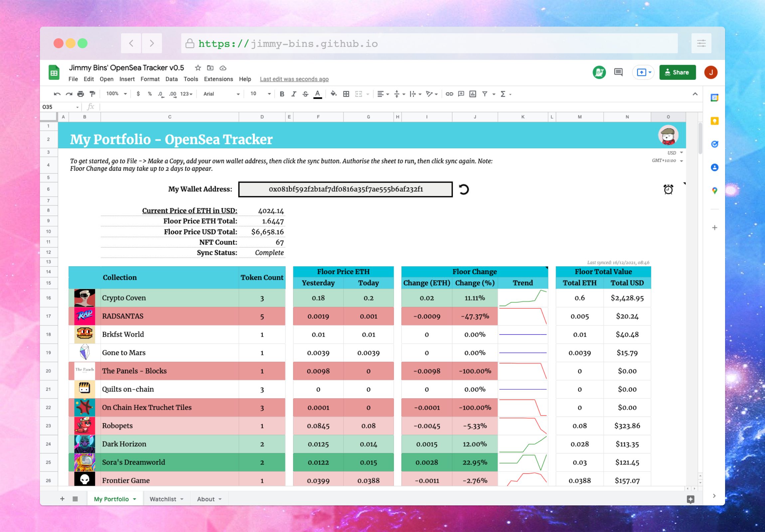Click the green Share button

coord(678,72)
